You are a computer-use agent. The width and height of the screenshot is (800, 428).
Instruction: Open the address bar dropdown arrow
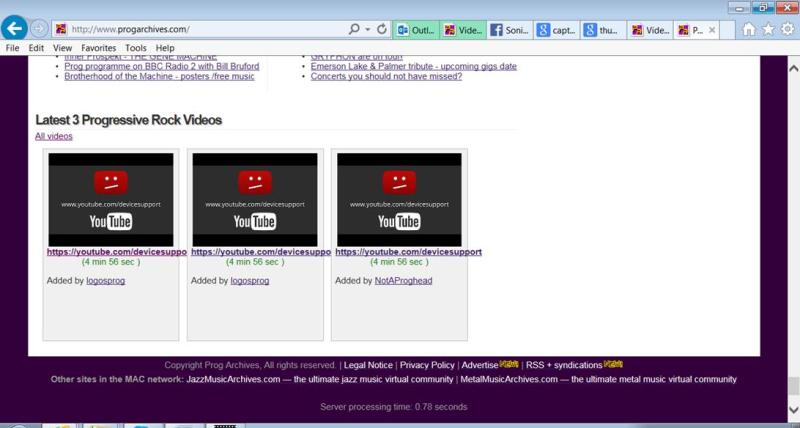367,30
